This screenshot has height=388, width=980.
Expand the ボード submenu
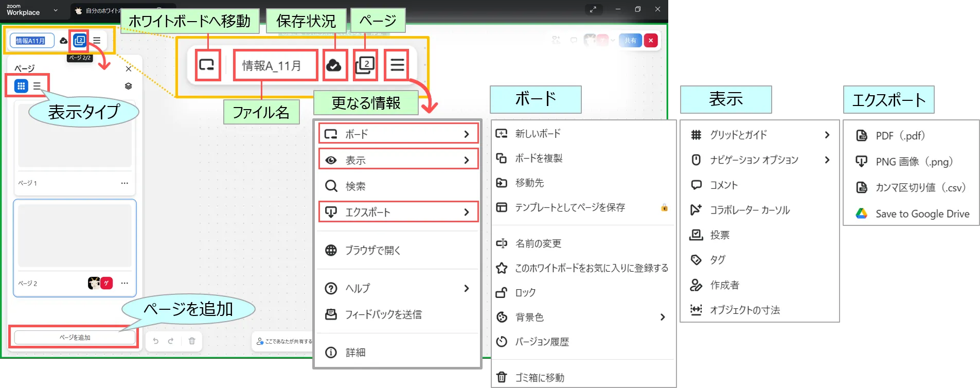point(398,134)
